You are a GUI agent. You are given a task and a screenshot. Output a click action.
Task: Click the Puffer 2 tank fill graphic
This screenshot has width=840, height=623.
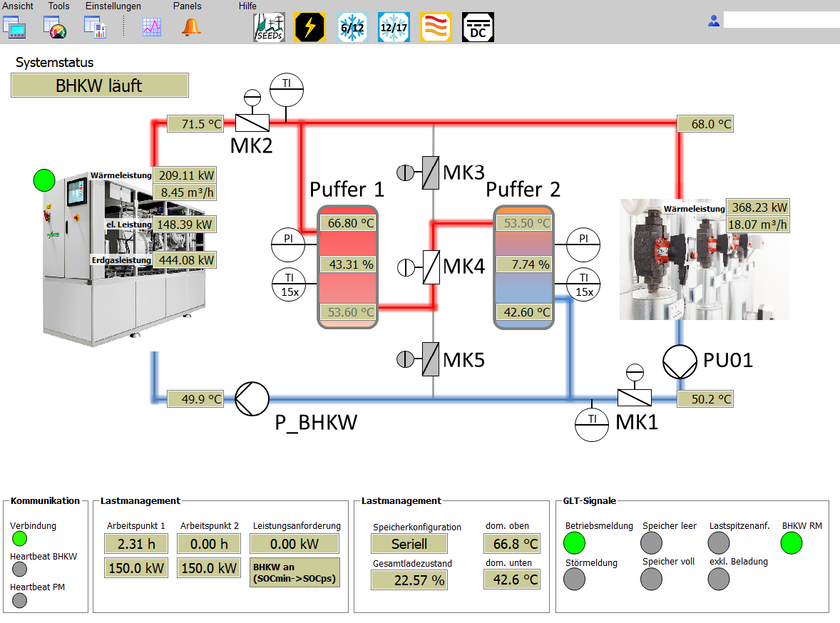coord(523,267)
